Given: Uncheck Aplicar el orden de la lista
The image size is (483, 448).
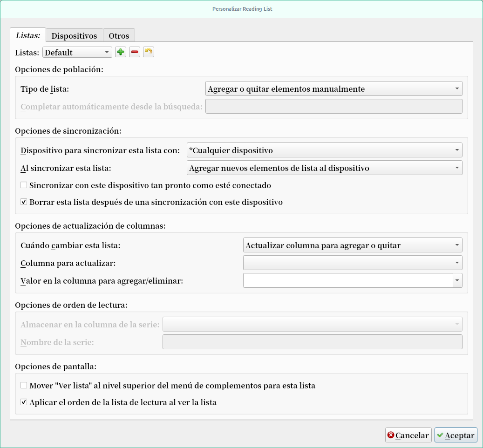Looking at the screenshot, I should click(24, 402).
